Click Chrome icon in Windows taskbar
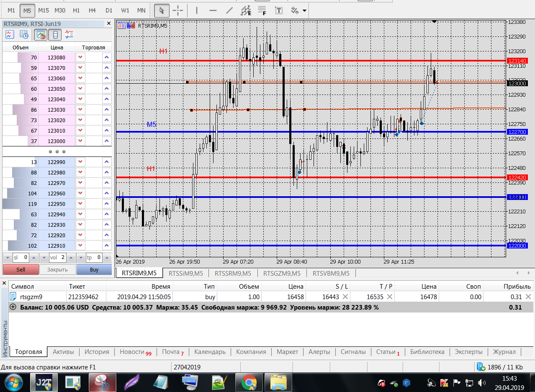Viewport: 535px width, 392px height. [249, 382]
